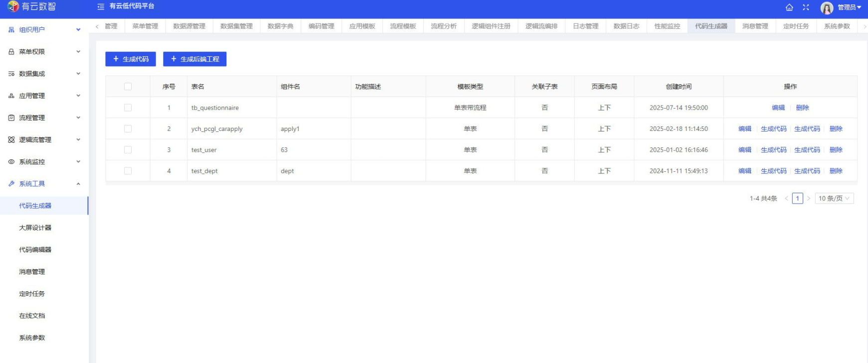Open the 10 条/页 page size dropdown
The height and width of the screenshot is (363, 868).
coord(834,199)
